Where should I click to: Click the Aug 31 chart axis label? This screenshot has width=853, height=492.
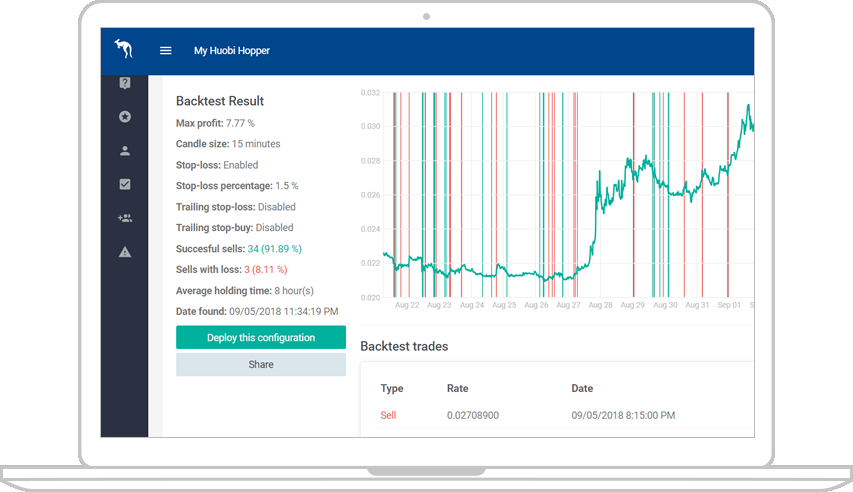pos(697,305)
